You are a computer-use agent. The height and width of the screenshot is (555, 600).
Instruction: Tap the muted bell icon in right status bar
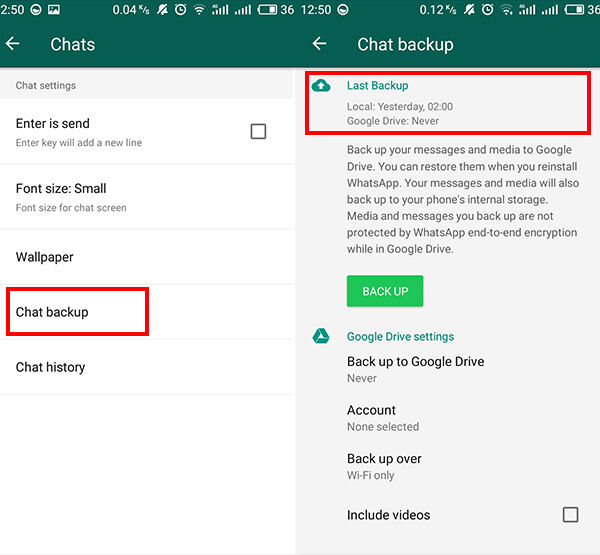click(469, 10)
